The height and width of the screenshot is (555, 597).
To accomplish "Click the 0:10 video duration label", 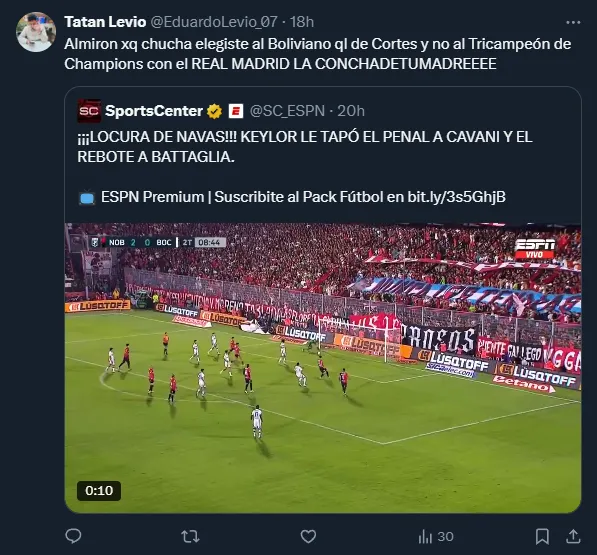I will (99, 491).
